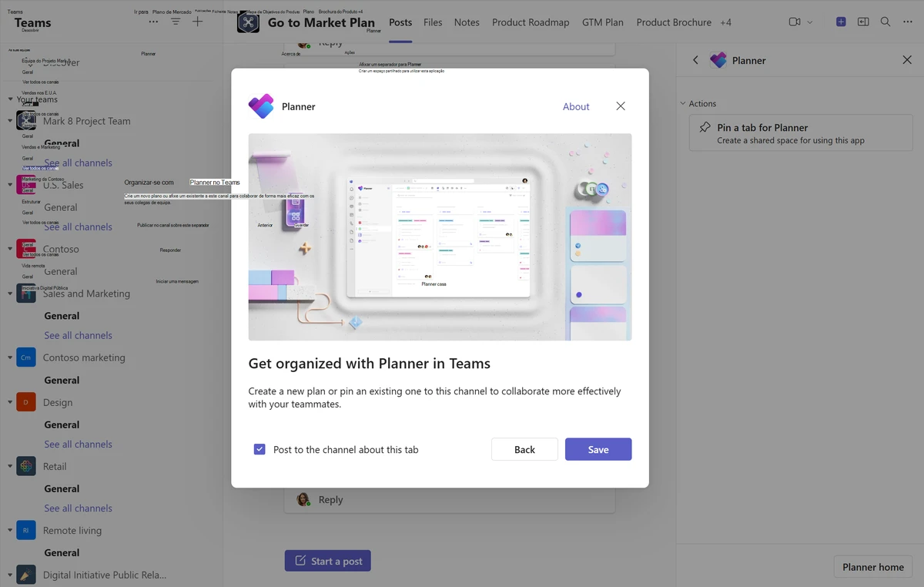
Task: Open the three-dot menu in Teams header
Action: click(153, 22)
